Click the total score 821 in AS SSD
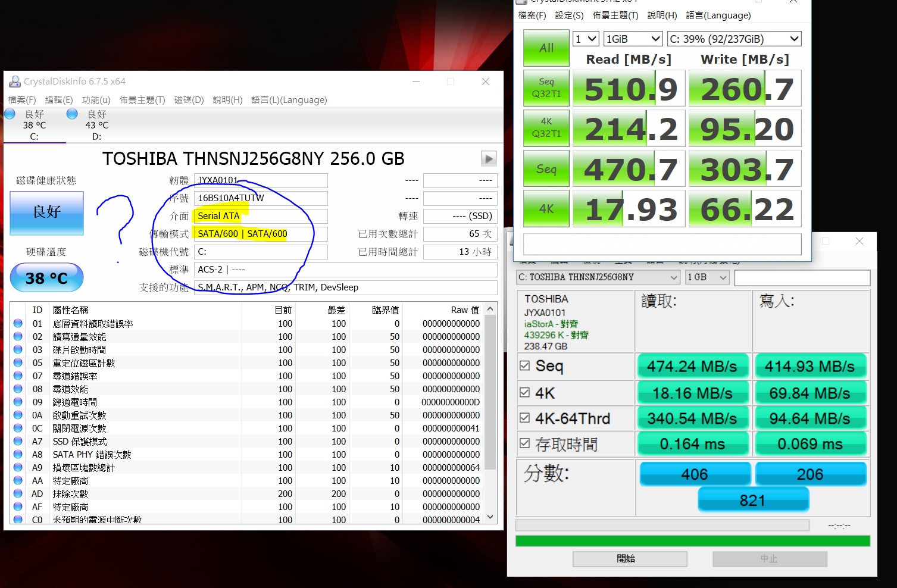This screenshot has height=588, width=897. (x=753, y=500)
